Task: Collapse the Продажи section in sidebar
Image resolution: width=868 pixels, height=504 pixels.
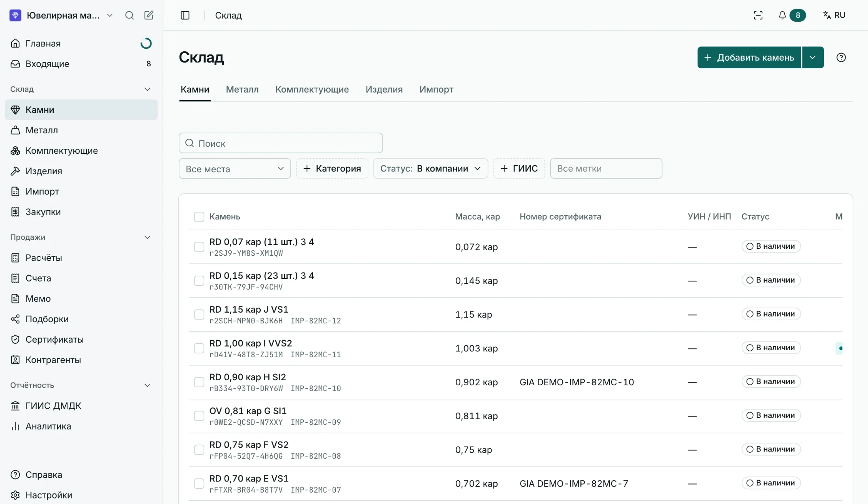Action: 148,237
